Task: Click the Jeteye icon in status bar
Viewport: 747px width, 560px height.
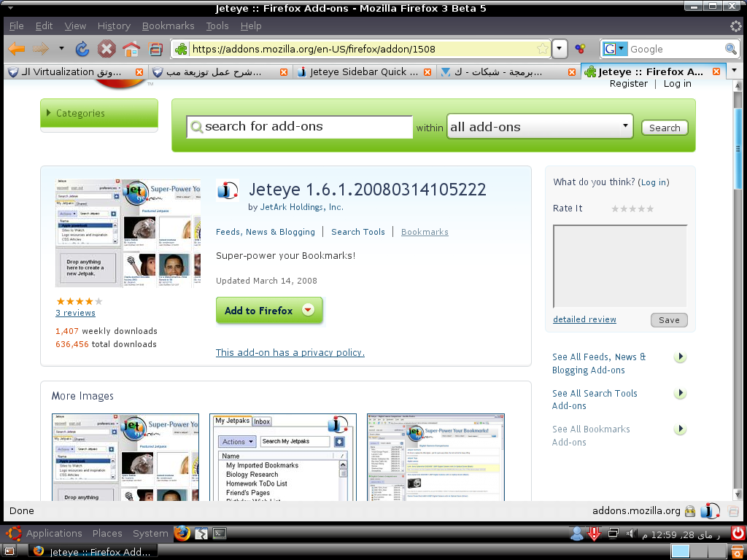Action: pyautogui.click(x=711, y=511)
